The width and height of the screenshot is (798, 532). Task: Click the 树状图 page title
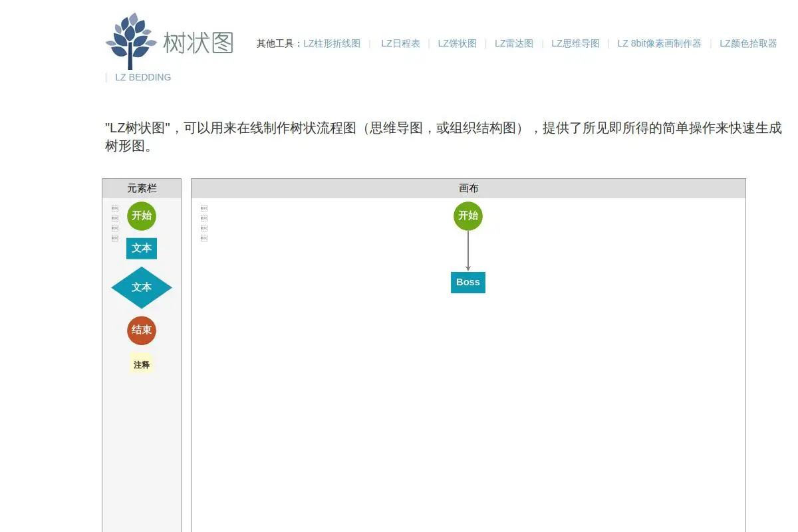click(198, 43)
